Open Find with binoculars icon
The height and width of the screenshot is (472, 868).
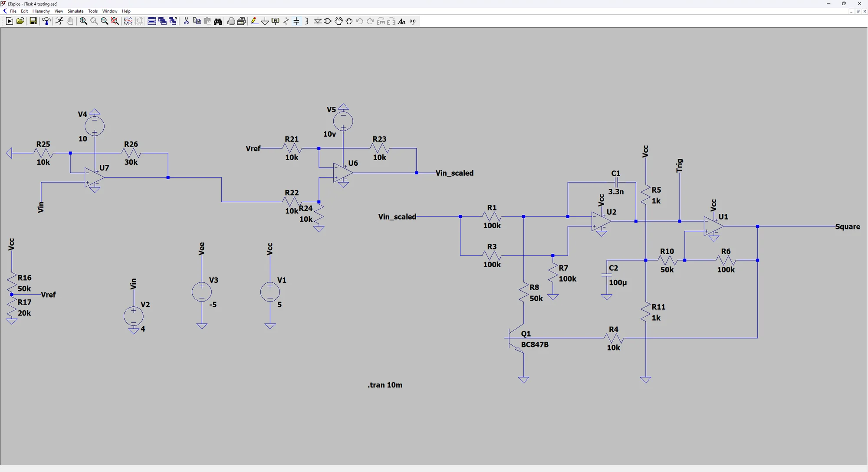pyautogui.click(x=218, y=21)
